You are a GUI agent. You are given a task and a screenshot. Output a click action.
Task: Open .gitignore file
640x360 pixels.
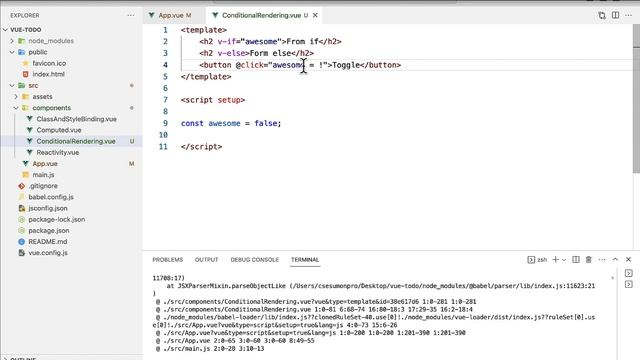pyautogui.click(x=43, y=186)
